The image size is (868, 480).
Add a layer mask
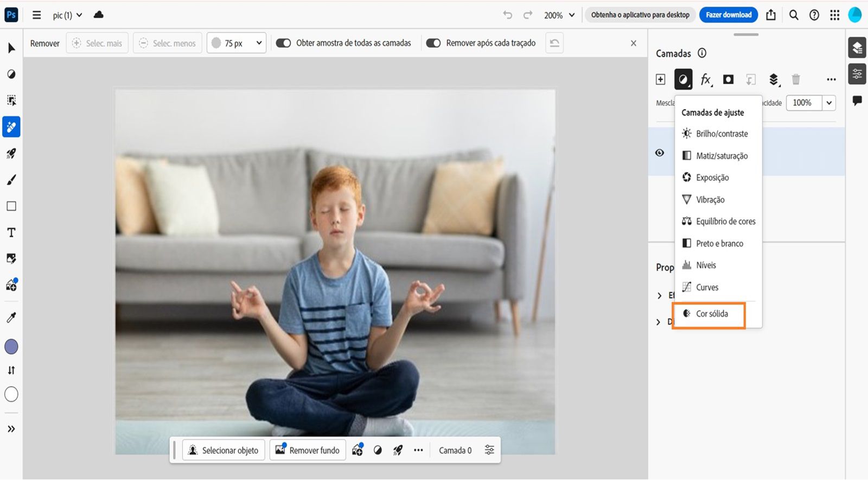coord(729,79)
